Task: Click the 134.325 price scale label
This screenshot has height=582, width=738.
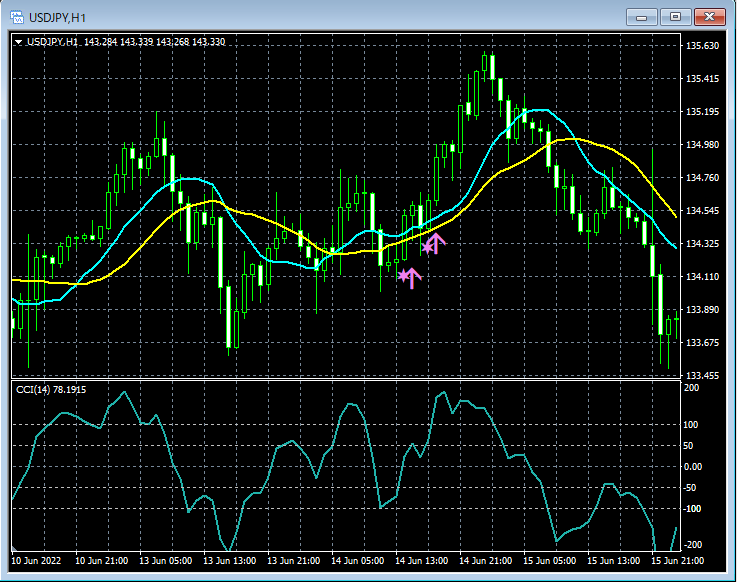Action: [x=703, y=243]
